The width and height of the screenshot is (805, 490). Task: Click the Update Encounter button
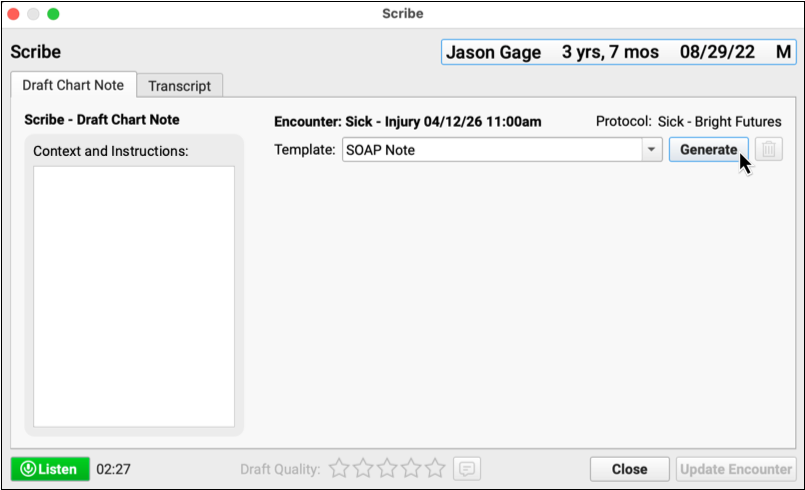(x=736, y=468)
